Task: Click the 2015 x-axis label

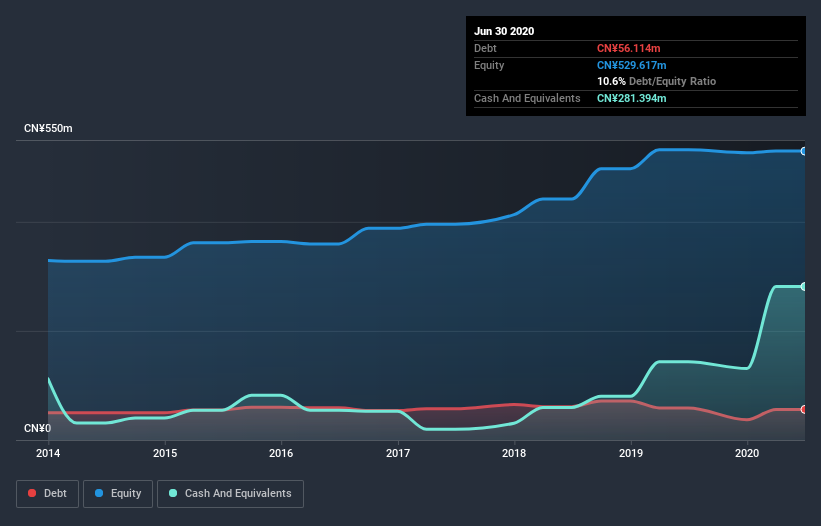Action: coord(165,453)
